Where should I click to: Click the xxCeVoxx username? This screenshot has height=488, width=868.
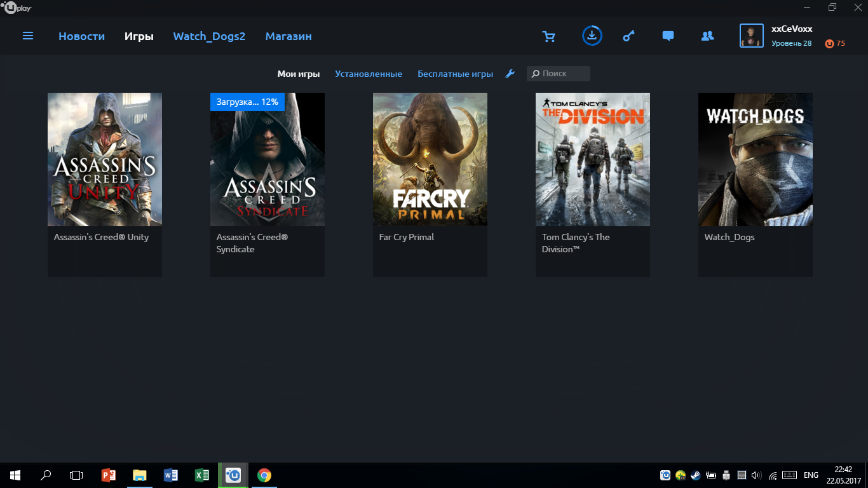tap(792, 29)
